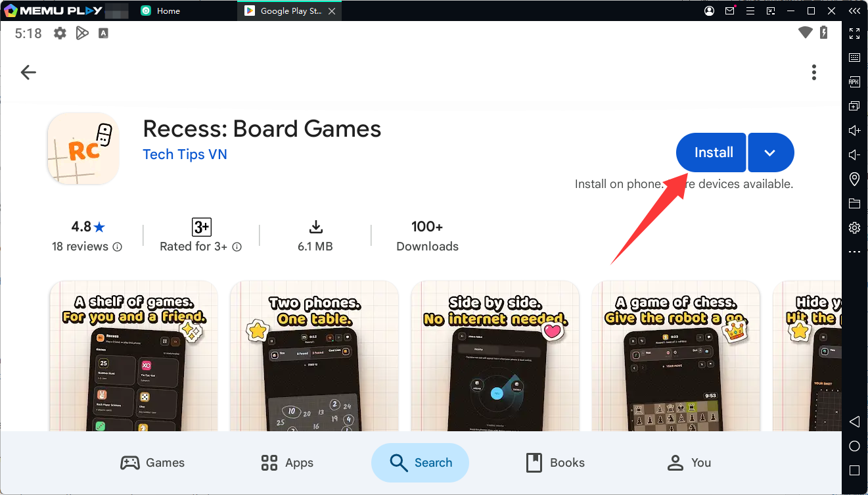This screenshot has width=868, height=495.
Task: Click the Play Store notification icon
Action: click(x=82, y=33)
